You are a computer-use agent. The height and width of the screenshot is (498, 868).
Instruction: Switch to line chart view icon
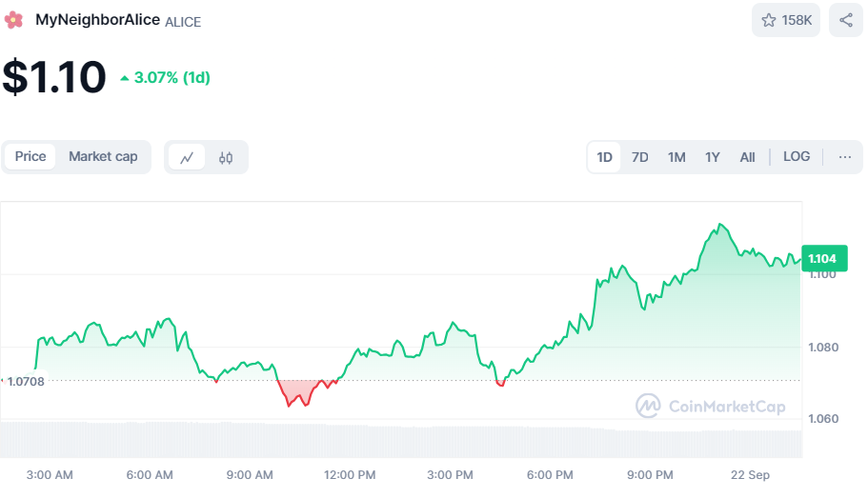187,158
